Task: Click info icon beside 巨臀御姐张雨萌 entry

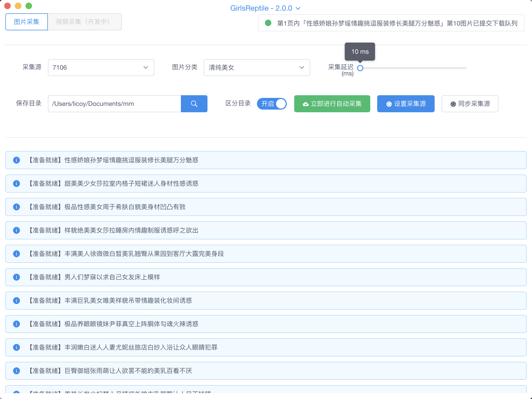Action: pos(16,371)
